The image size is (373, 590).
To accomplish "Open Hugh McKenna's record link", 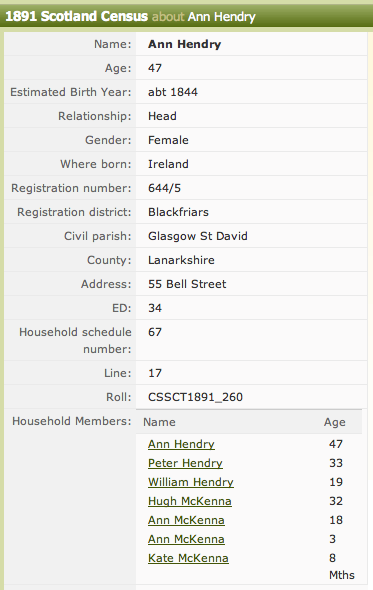I will (190, 501).
